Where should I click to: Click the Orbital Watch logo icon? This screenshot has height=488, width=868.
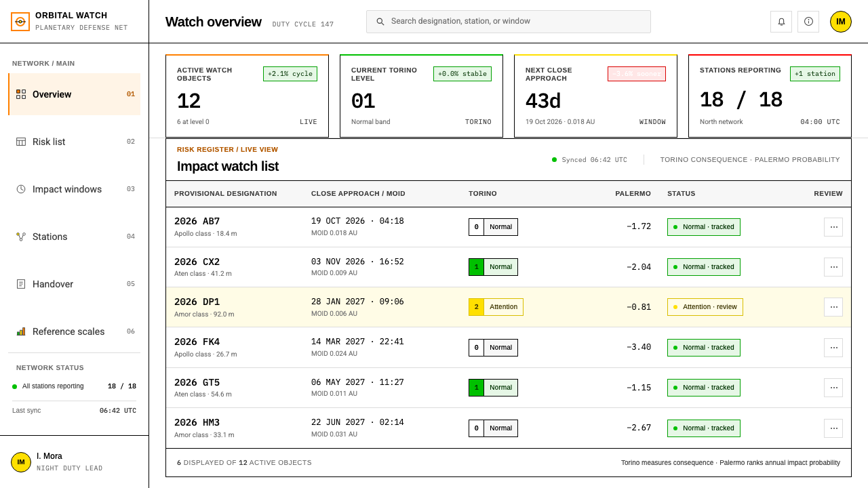click(20, 22)
